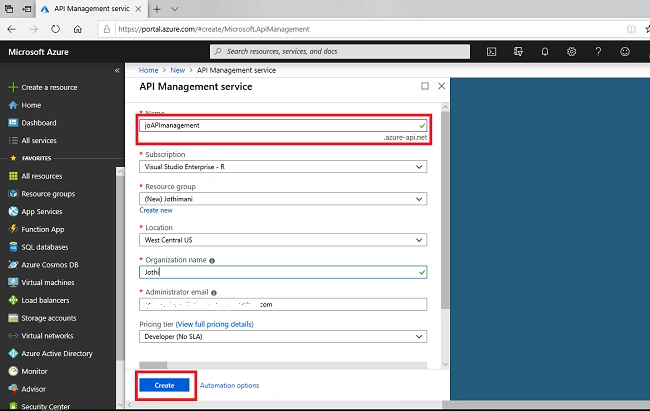650x411 pixels.
Task: Close the API Management service blade
Action: click(x=441, y=86)
